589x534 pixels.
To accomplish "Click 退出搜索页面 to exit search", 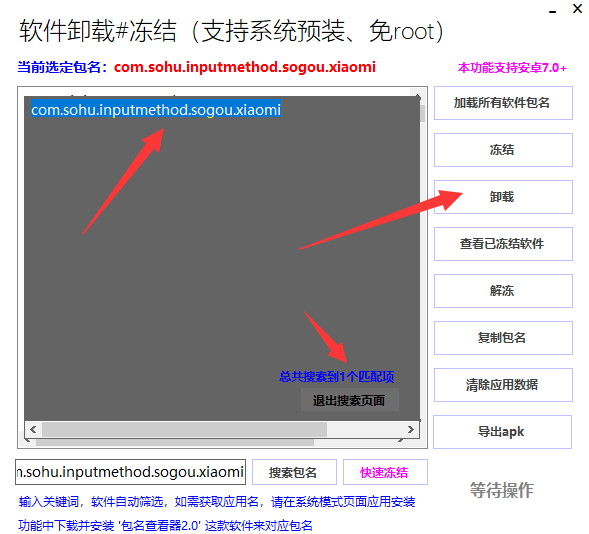I will [x=349, y=400].
